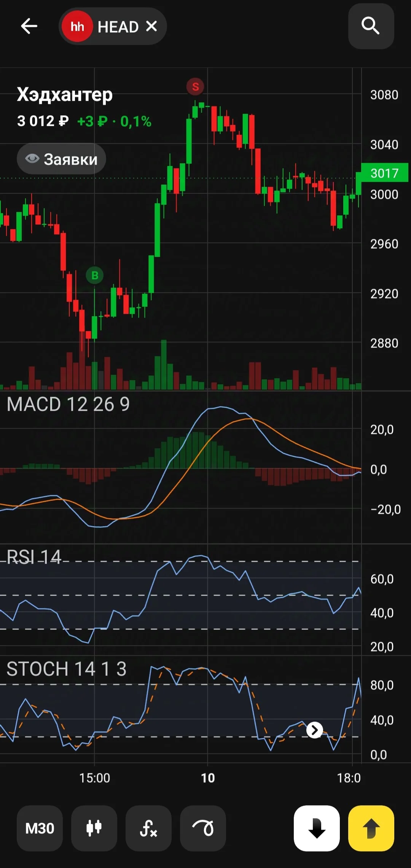Select the −20,0 MACD axis label
The width and height of the screenshot is (411, 868).
[386, 509]
